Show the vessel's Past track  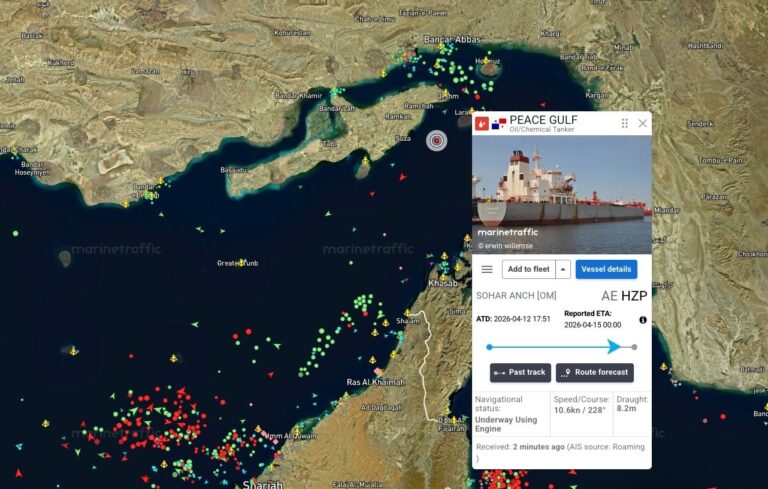click(x=520, y=372)
